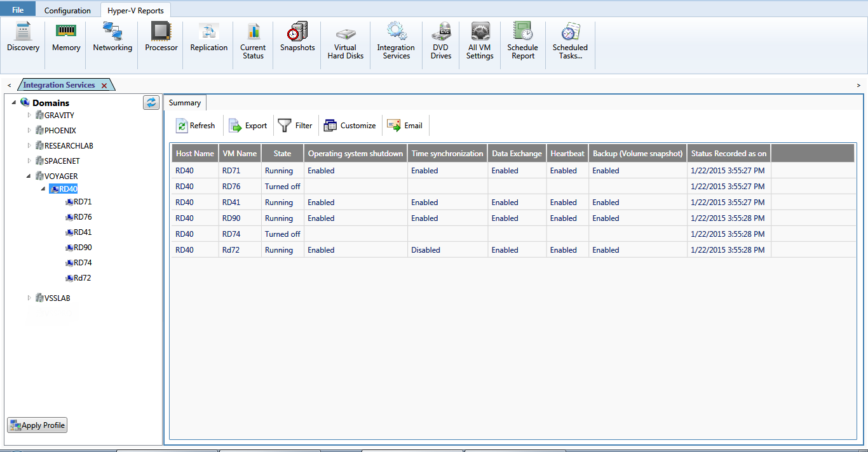
Task: Open the All VM Settings report
Action: (x=480, y=41)
